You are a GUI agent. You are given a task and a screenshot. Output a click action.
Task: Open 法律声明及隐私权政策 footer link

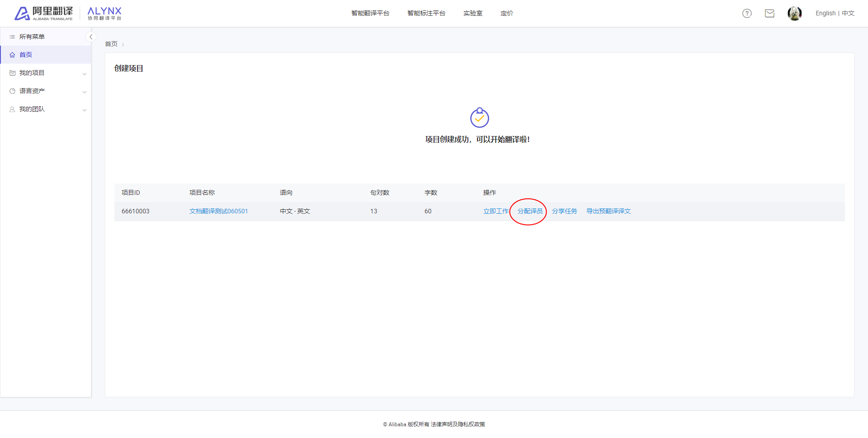(x=458, y=424)
